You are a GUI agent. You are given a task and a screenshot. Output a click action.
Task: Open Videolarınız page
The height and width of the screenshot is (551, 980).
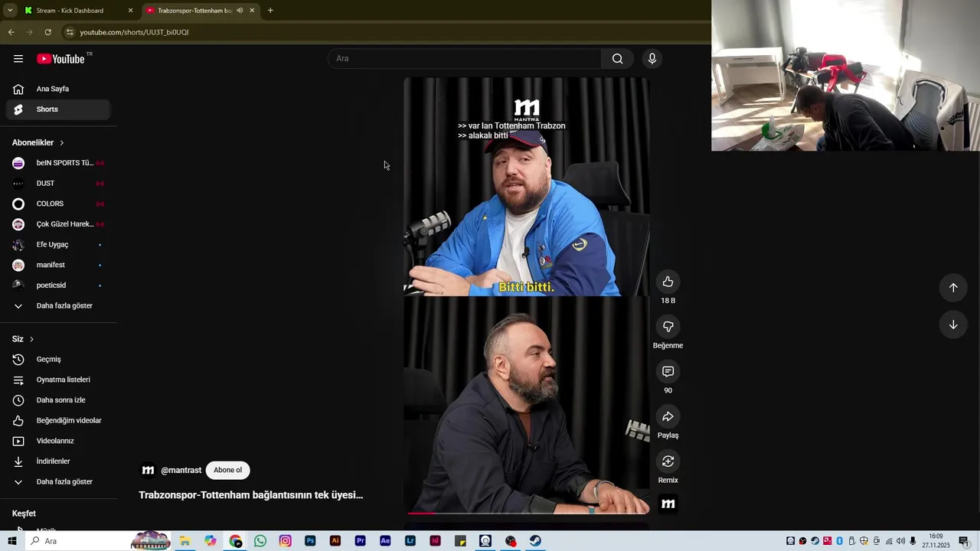(58, 441)
